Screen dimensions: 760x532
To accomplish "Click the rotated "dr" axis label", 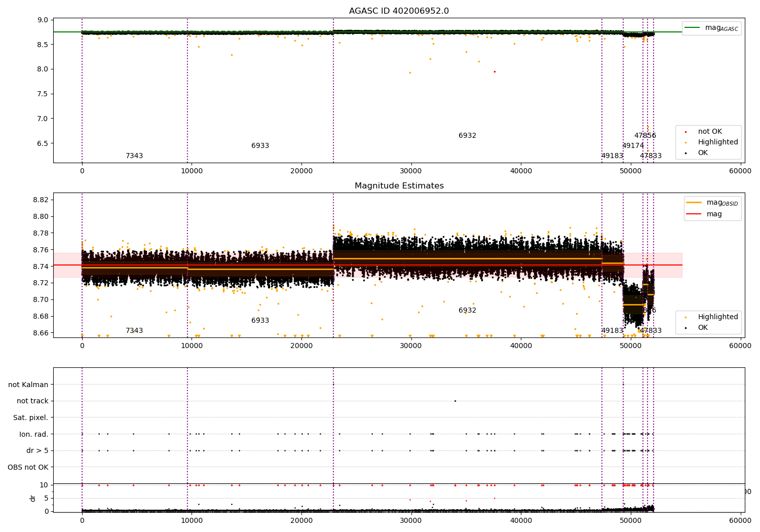I will click(33, 498).
